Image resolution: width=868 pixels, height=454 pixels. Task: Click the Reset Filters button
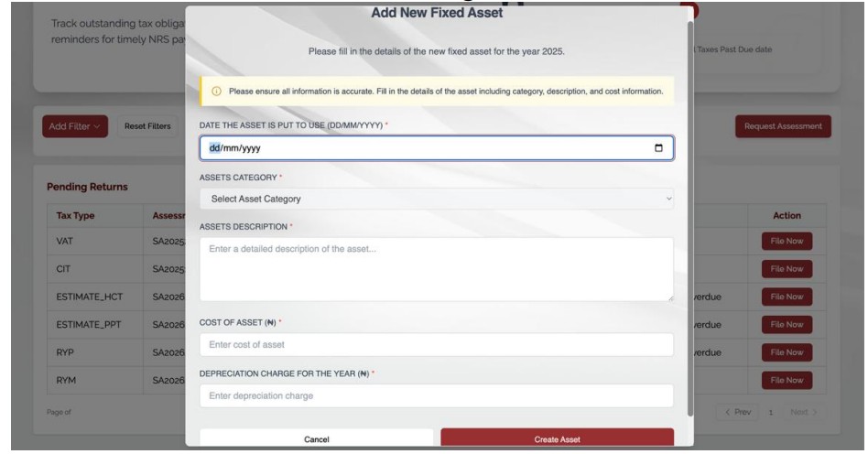pos(147,124)
